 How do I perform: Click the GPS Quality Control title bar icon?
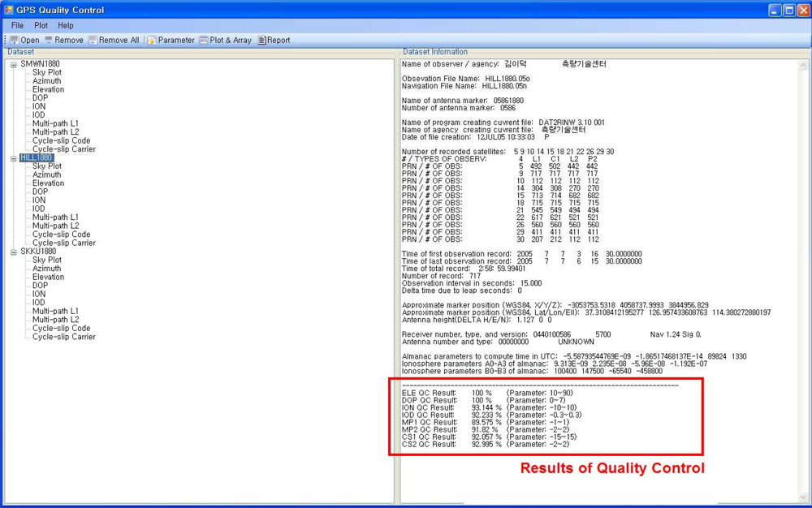point(8,11)
